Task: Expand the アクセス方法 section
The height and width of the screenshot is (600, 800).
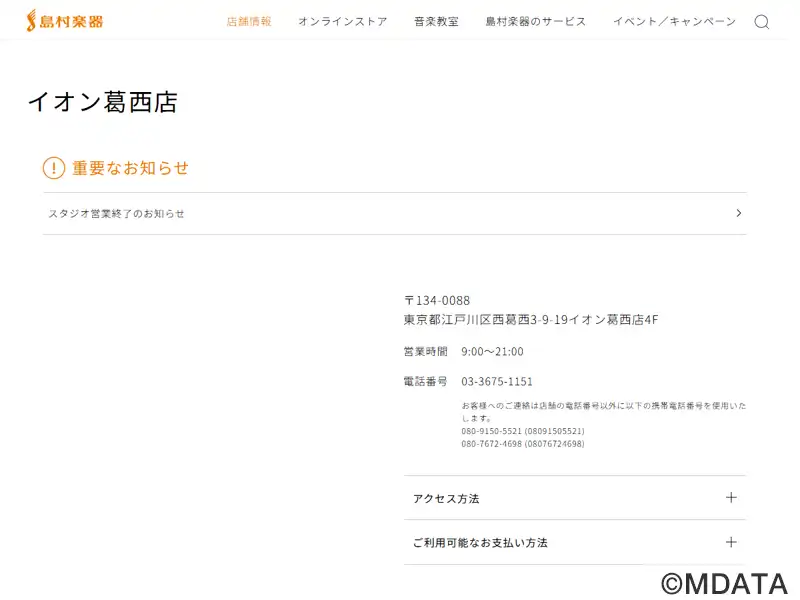Action: tap(575, 498)
